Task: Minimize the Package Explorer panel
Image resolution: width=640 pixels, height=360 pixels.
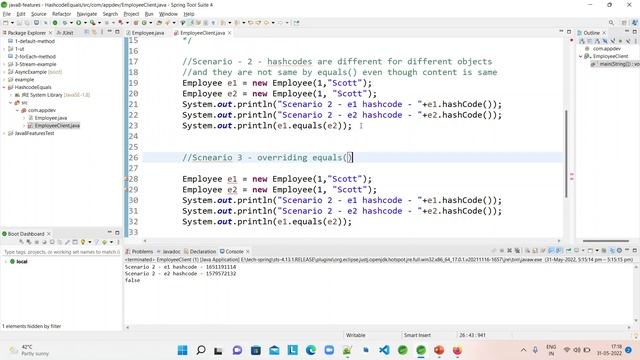Action: point(109,32)
